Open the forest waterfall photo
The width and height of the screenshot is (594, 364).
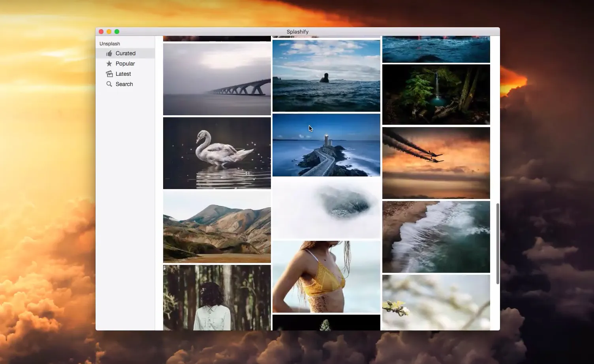click(436, 95)
